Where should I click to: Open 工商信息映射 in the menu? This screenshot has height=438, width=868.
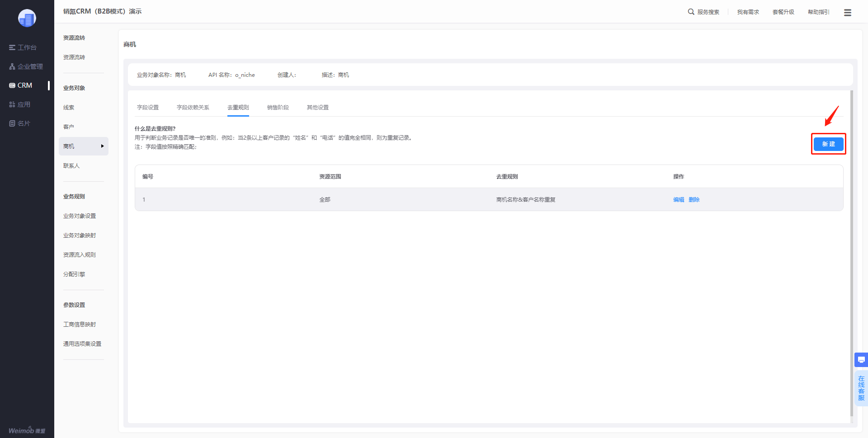pos(80,325)
